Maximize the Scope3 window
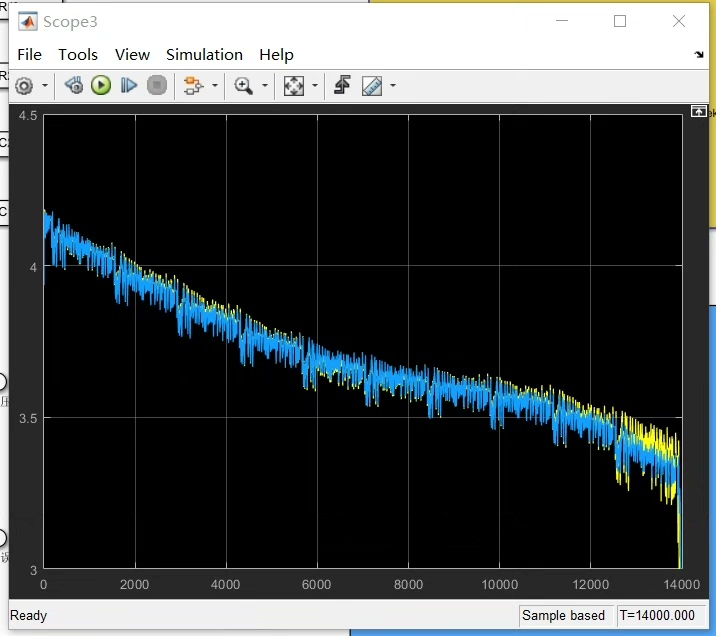 (620, 21)
